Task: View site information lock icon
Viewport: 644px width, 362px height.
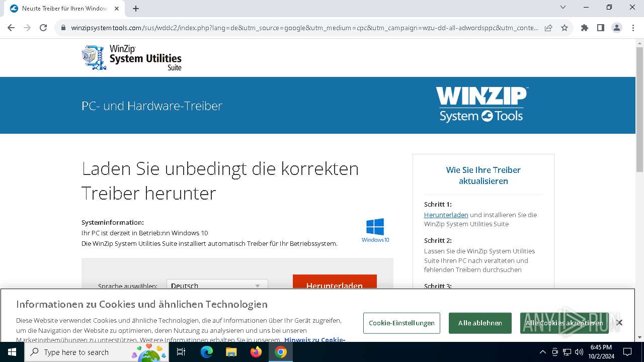Action: pyautogui.click(x=63, y=28)
